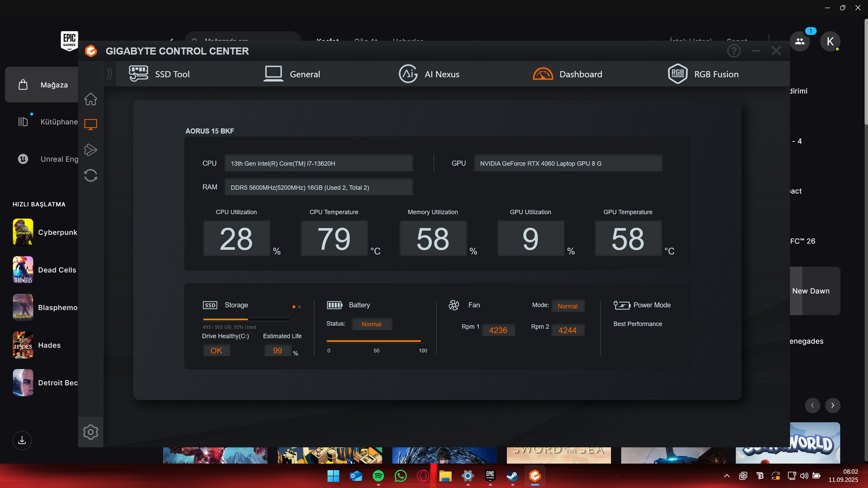
Task: Open Epic Games friends icon
Action: point(800,42)
